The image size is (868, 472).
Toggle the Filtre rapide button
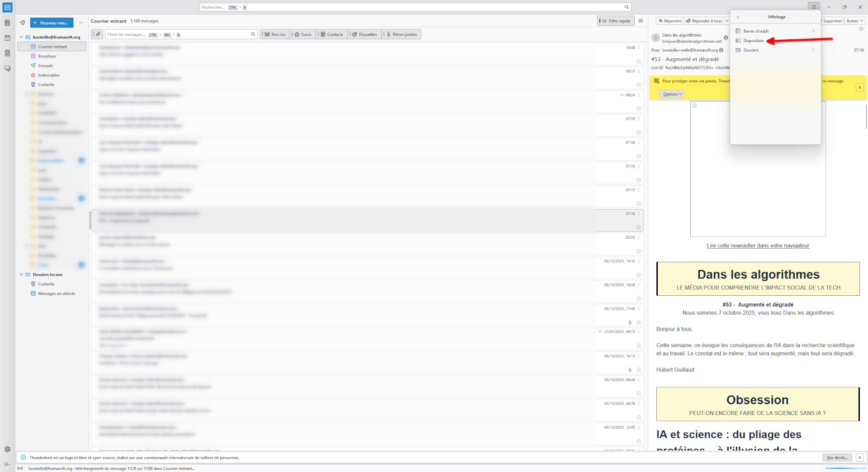(x=615, y=21)
